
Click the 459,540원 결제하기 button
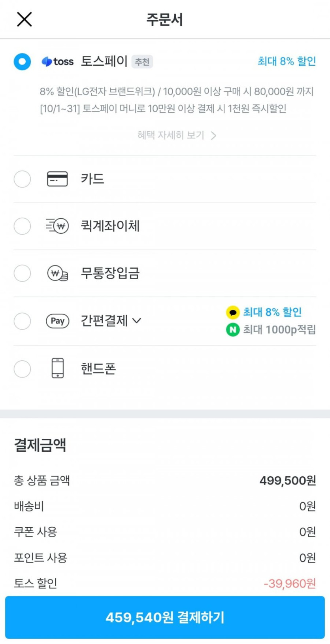tap(165, 617)
